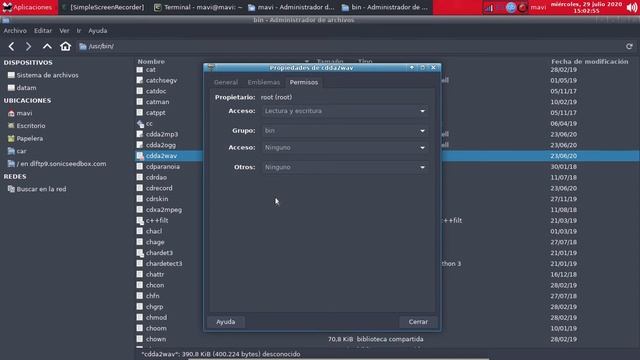This screenshot has width=640, height=360.
Task: Select the cdparanoia file icon
Action: point(140,167)
